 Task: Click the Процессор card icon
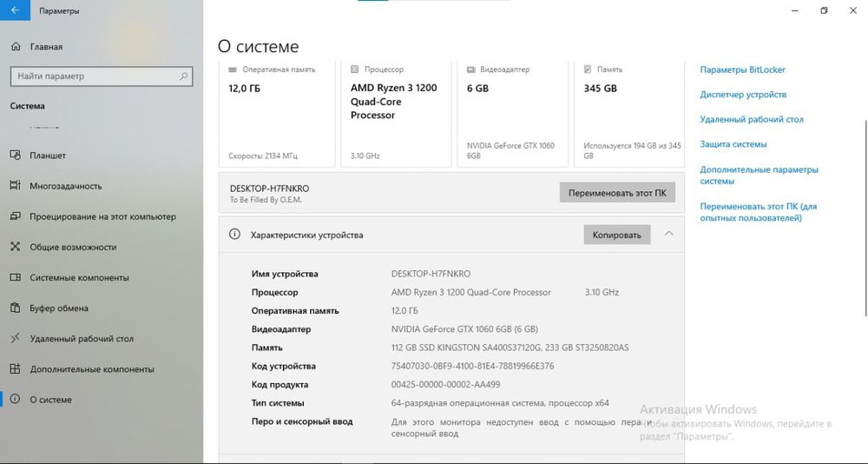[x=355, y=70]
